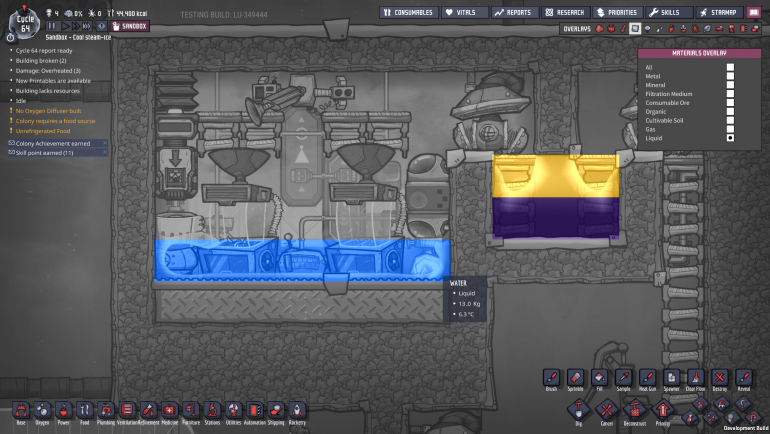Check the Mineral materials filter
The image size is (770, 434).
(730, 85)
